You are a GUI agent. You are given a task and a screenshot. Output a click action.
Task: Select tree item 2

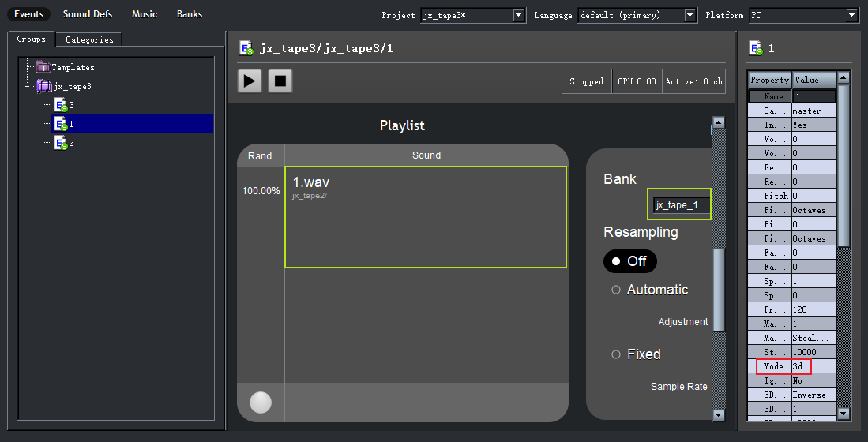[71, 143]
